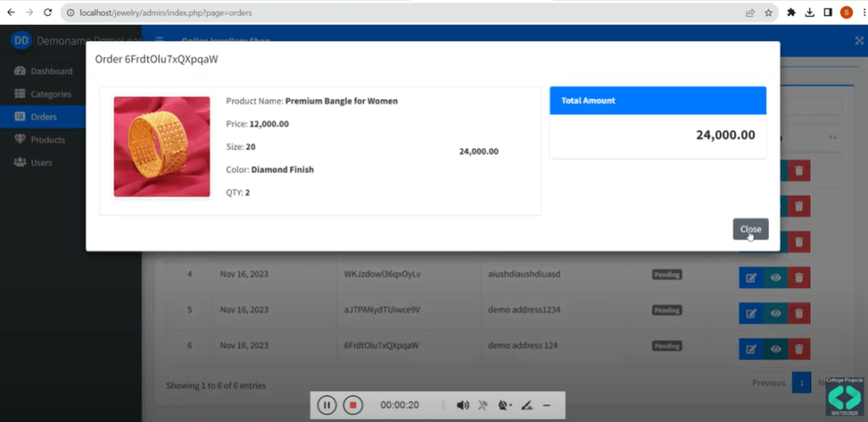Toggle the sidebar hamburger menu
The image size is (868, 422).
click(x=159, y=40)
